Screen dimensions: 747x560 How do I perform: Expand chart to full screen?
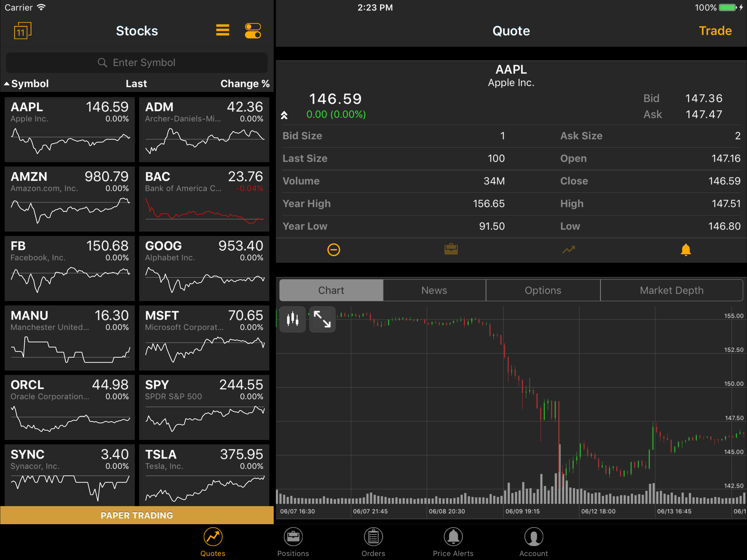[x=322, y=319]
